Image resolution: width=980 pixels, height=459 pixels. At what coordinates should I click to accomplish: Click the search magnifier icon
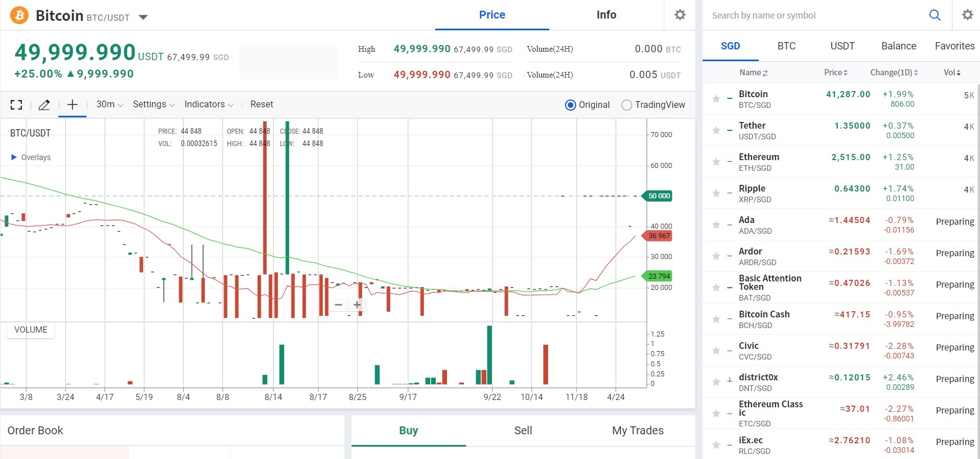(935, 15)
